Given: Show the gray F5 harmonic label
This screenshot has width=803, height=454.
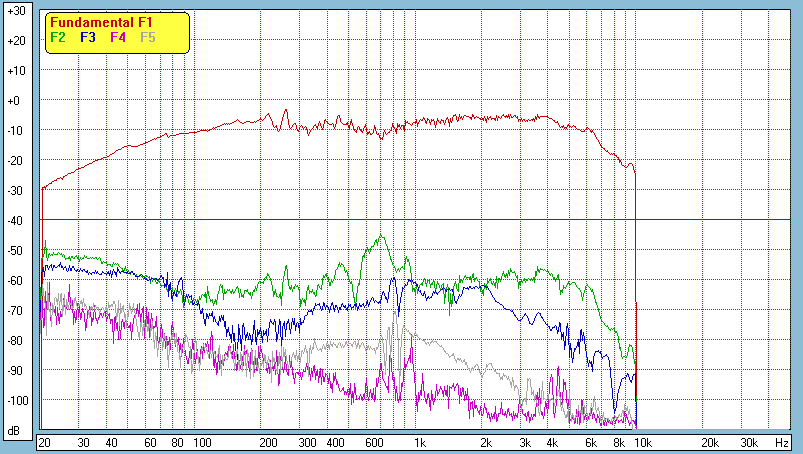Looking at the screenshot, I should pyautogui.click(x=148, y=38).
